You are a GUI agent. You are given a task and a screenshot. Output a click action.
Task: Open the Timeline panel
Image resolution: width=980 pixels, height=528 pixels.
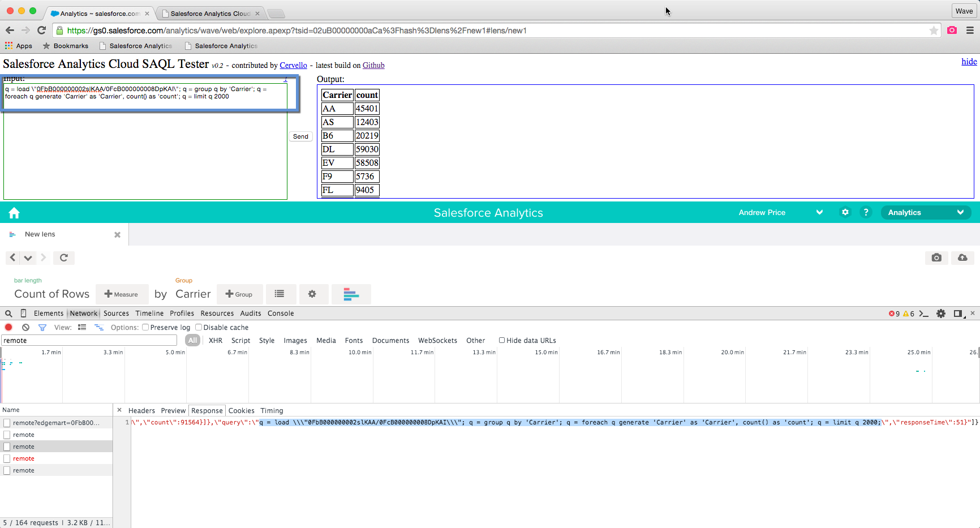click(149, 314)
